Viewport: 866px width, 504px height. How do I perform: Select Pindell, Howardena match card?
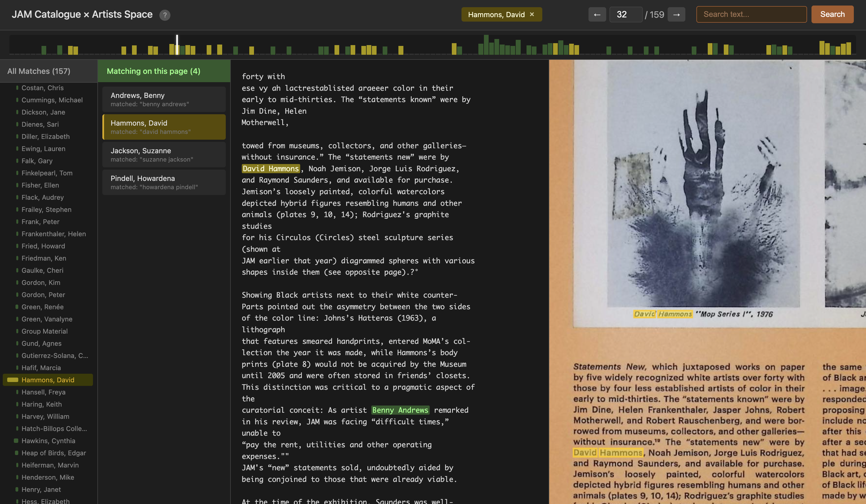164,182
